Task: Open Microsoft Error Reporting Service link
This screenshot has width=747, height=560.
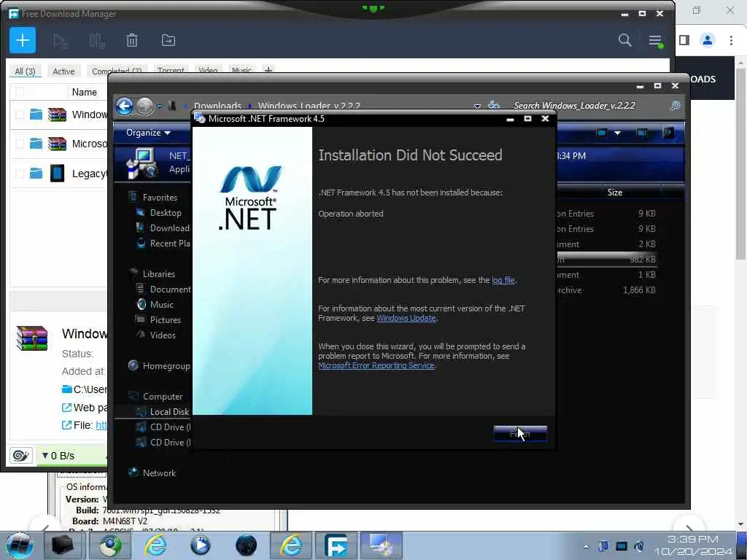Action: pyautogui.click(x=376, y=366)
